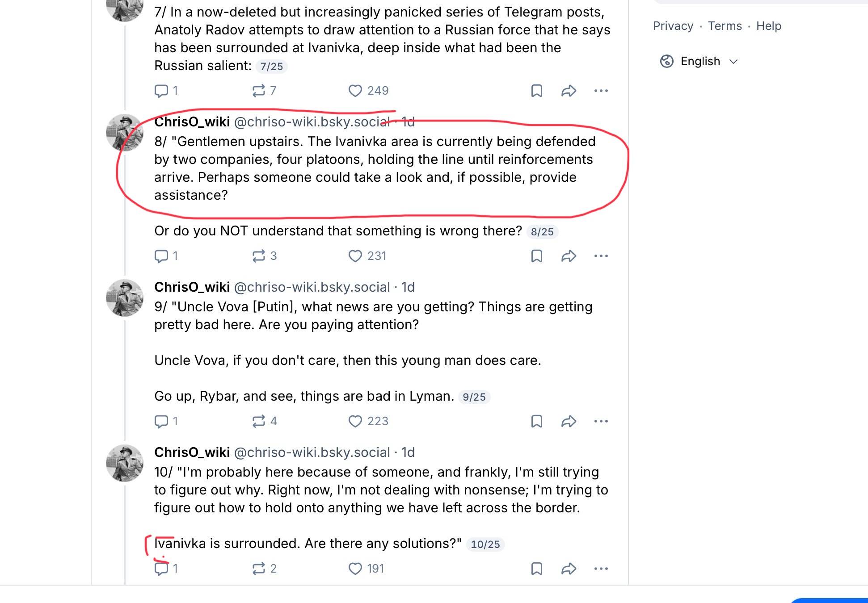Like the 8/25 post with 231 likes
This screenshot has height=603, width=868.
tap(367, 256)
